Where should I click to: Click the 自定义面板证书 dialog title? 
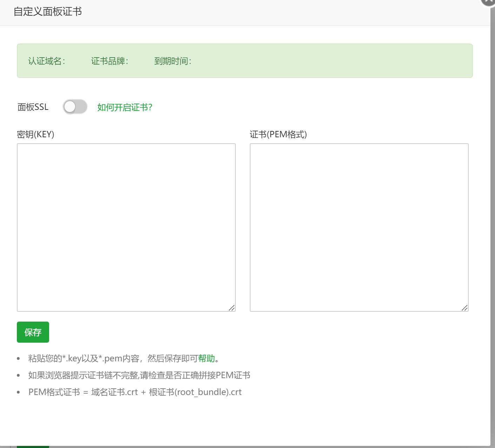(48, 12)
